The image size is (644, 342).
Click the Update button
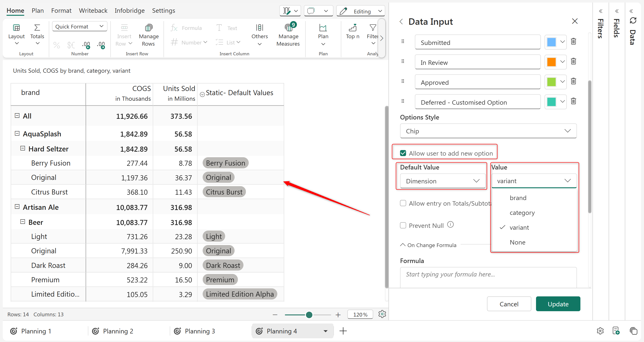click(558, 304)
